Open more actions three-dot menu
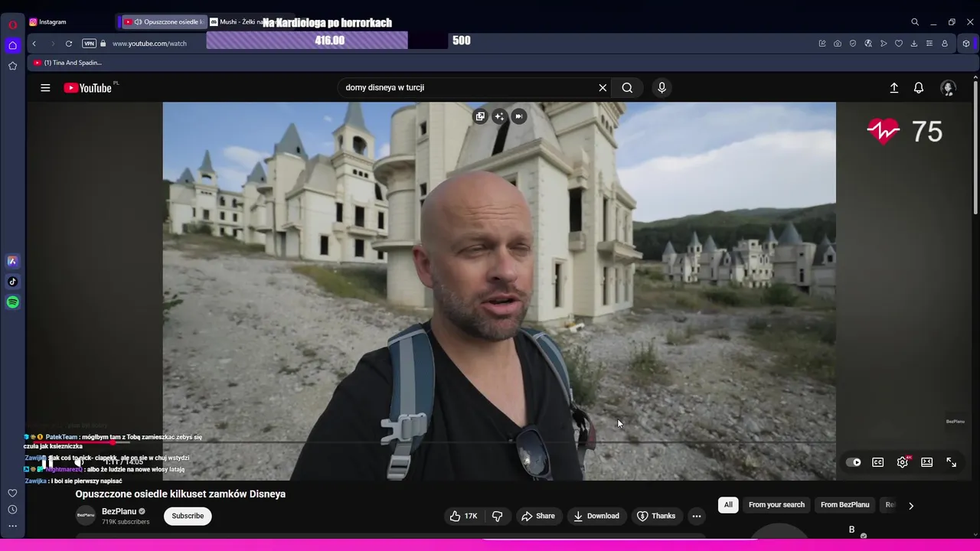This screenshot has height=551, width=980. click(x=697, y=516)
